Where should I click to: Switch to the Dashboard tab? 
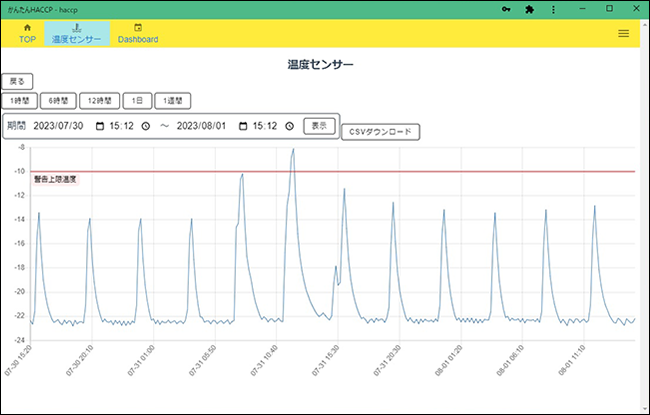138,34
